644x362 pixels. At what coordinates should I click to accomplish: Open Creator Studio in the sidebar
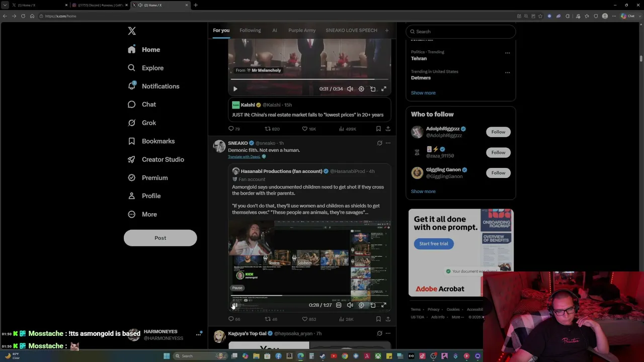155,159
